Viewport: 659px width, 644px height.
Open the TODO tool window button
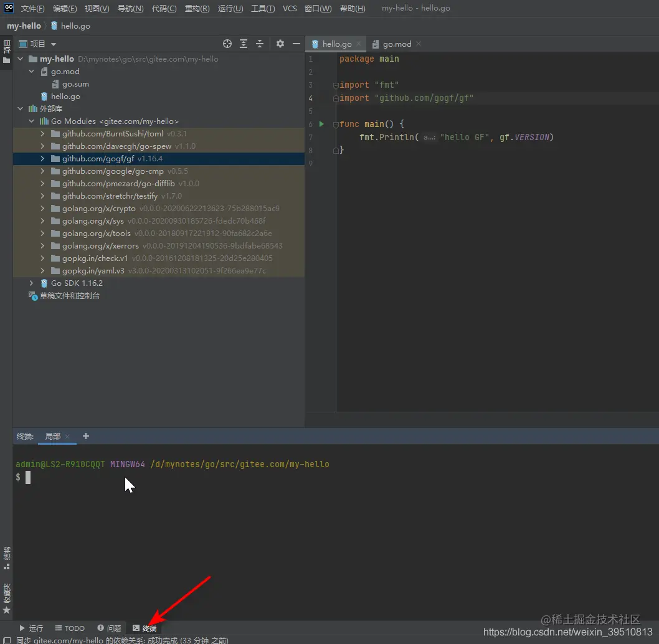[70, 628]
